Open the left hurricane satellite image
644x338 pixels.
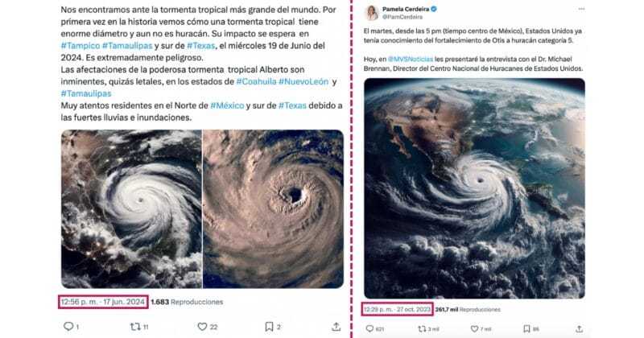[x=130, y=208]
